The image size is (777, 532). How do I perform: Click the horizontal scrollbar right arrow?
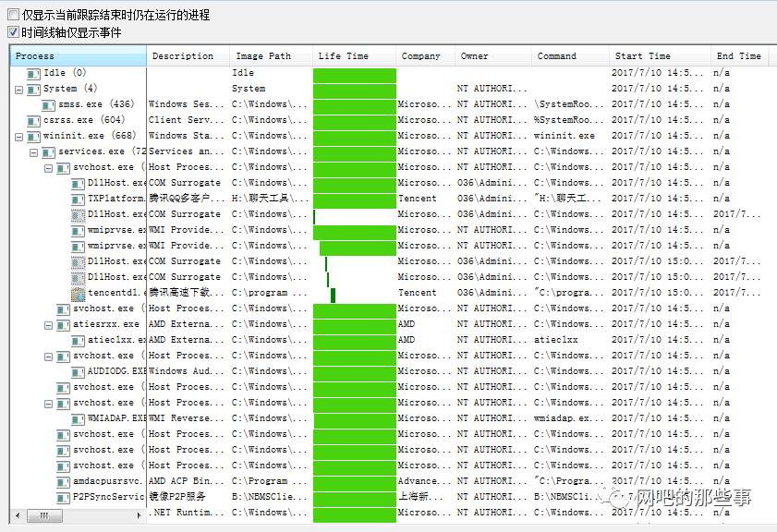pos(139,514)
